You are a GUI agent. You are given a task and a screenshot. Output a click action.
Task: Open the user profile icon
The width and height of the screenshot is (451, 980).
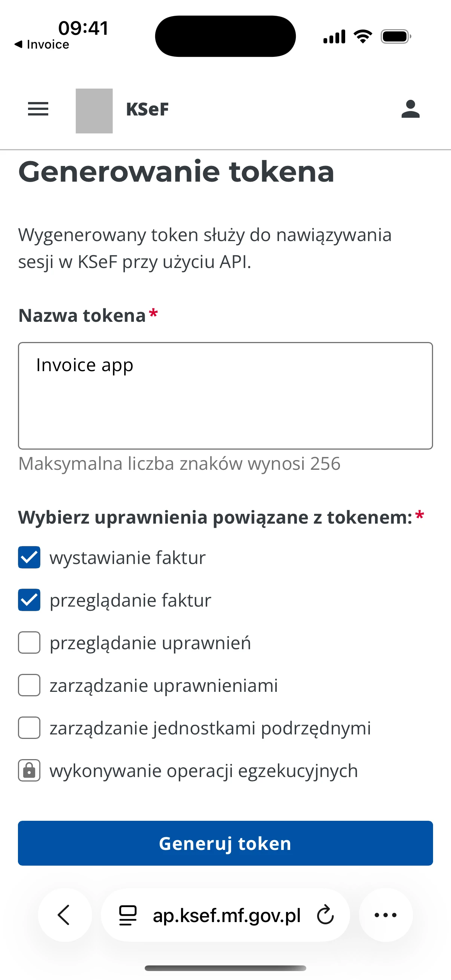pos(411,110)
